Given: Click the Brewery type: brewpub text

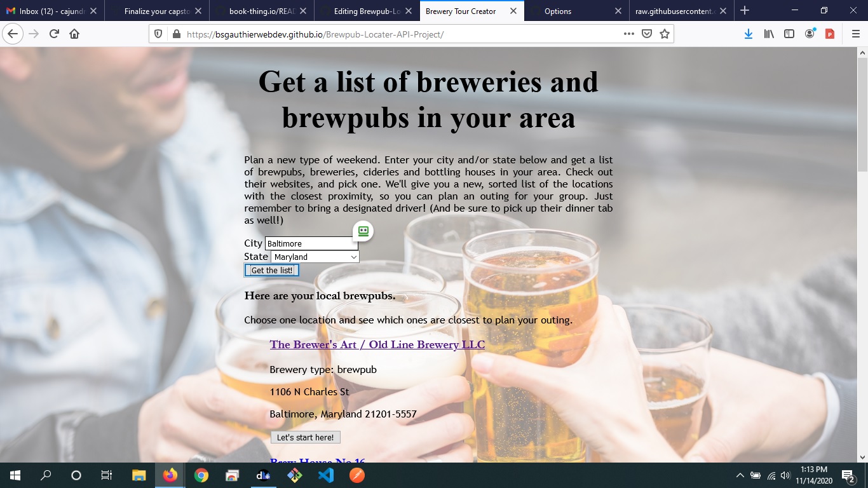Looking at the screenshot, I should [323, 370].
